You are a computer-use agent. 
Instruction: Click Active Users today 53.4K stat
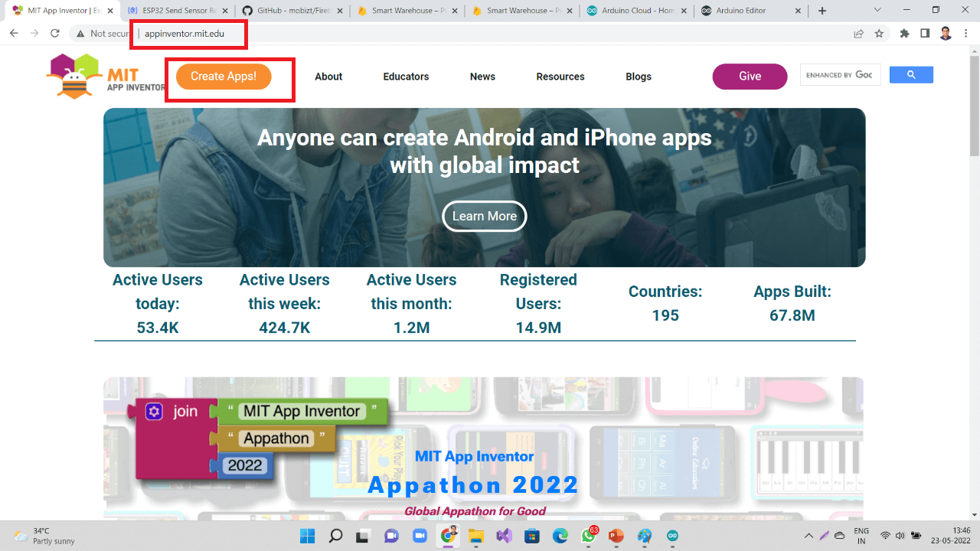pos(158,304)
